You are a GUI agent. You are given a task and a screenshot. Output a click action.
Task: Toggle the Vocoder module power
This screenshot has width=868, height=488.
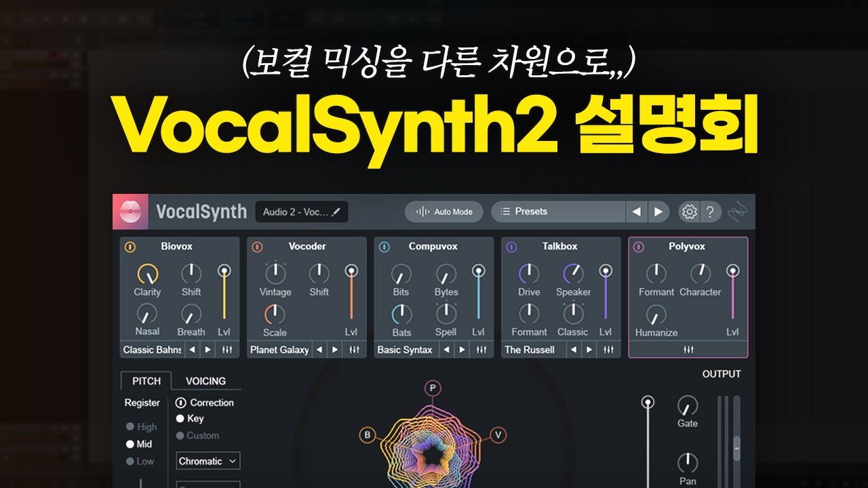(256, 247)
